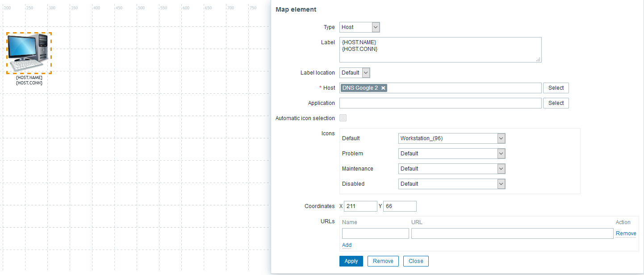The width and height of the screenshot is (644, 275).
Task: Click Select button next to Application
Action: (x=556, y=103)
